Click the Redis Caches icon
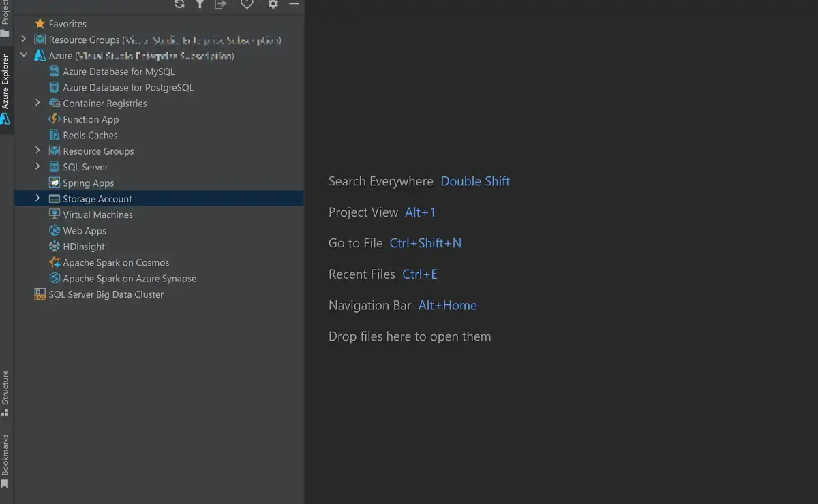Screen dimensions: 818x504 point(55,135)
